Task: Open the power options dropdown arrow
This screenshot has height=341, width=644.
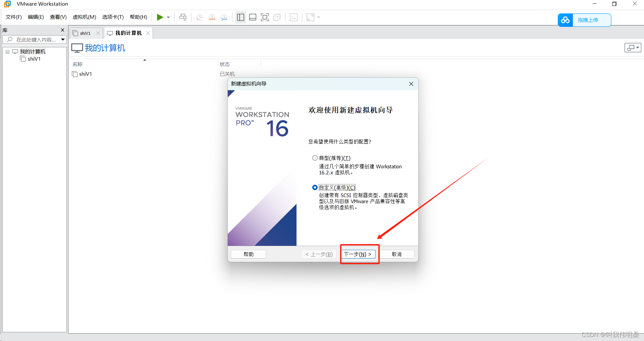Action: (x=168, y=17)
